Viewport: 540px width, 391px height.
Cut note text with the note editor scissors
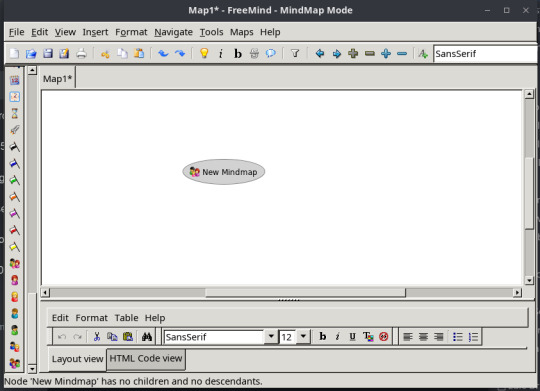click(x=97, y=337)
